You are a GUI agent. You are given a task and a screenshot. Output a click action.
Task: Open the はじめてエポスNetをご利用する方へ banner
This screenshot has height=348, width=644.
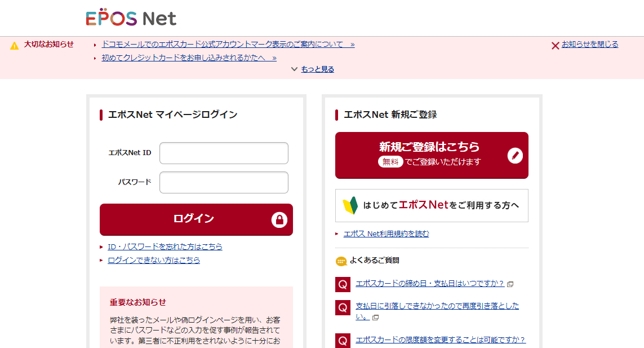pyautogui.click(x=432, y=205)
